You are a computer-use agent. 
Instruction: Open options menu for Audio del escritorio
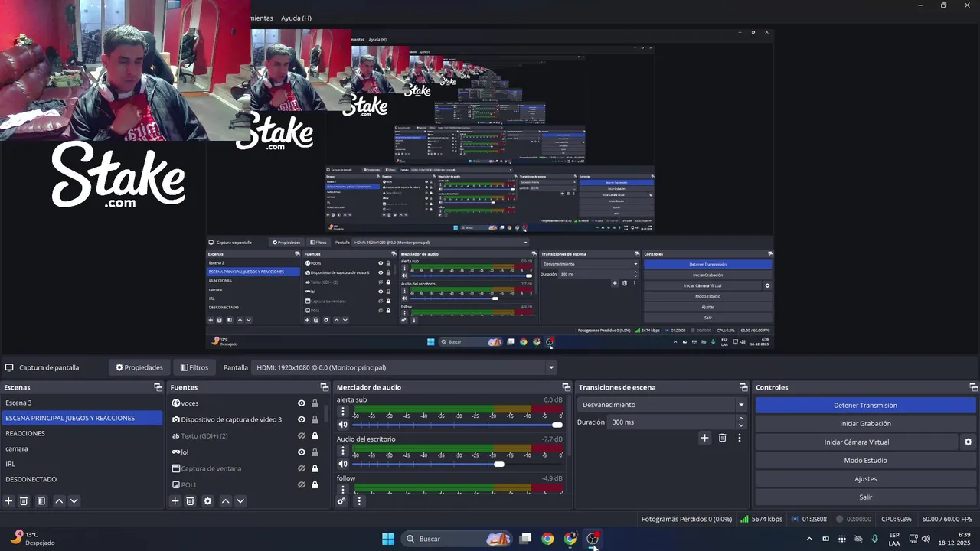pyautogui.click(x=343, y=451)
